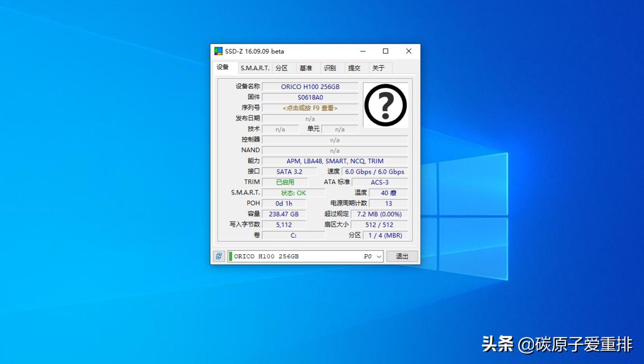Click the 容量 238.47 GB capacity field
This screenshot has height=364, width=644.
point(284,214)
